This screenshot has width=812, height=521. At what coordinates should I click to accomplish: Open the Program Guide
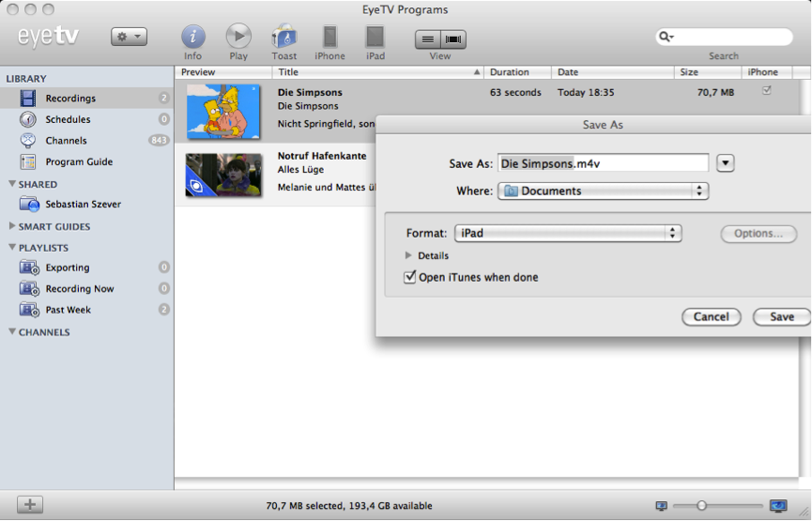(x=86, y=161)
